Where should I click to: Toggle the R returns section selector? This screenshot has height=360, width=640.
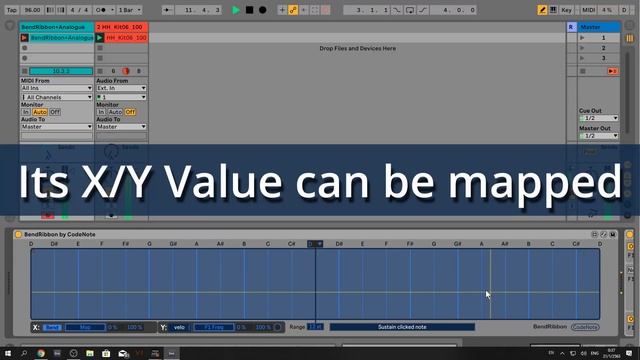571,27
